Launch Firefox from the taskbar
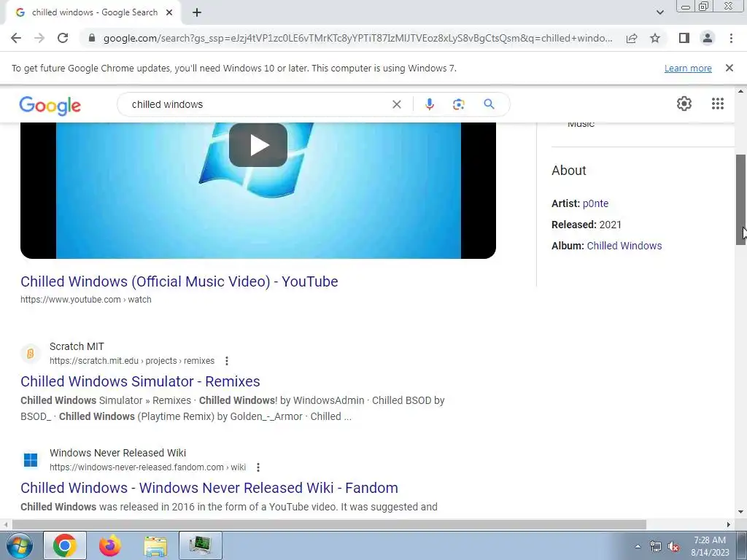Viewport: 747px width, 560px height. 110,545
